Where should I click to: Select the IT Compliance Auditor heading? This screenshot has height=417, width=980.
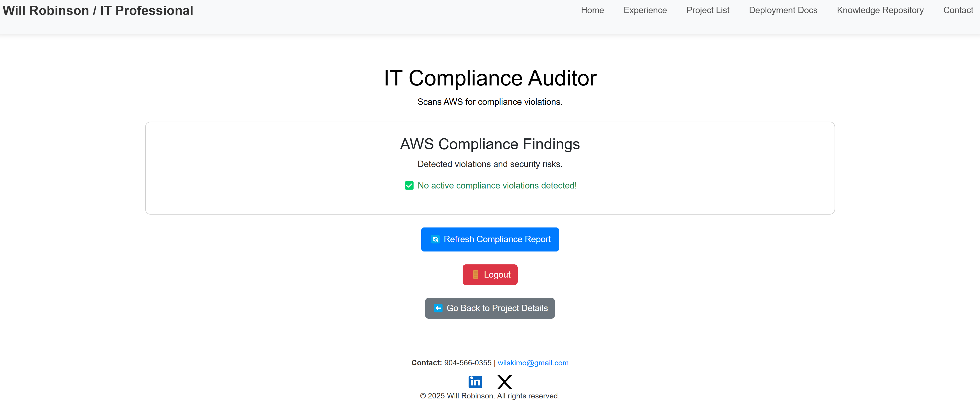pos(490,78)
